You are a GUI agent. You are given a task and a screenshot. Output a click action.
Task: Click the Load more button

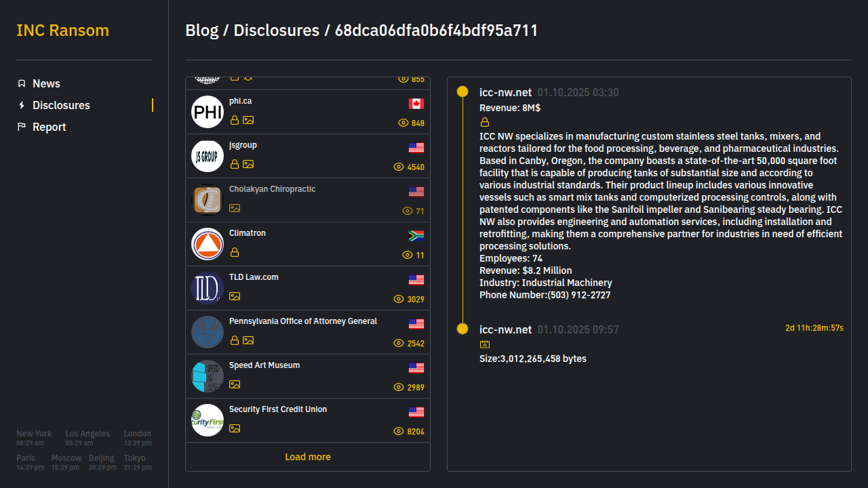click(308, 457)
